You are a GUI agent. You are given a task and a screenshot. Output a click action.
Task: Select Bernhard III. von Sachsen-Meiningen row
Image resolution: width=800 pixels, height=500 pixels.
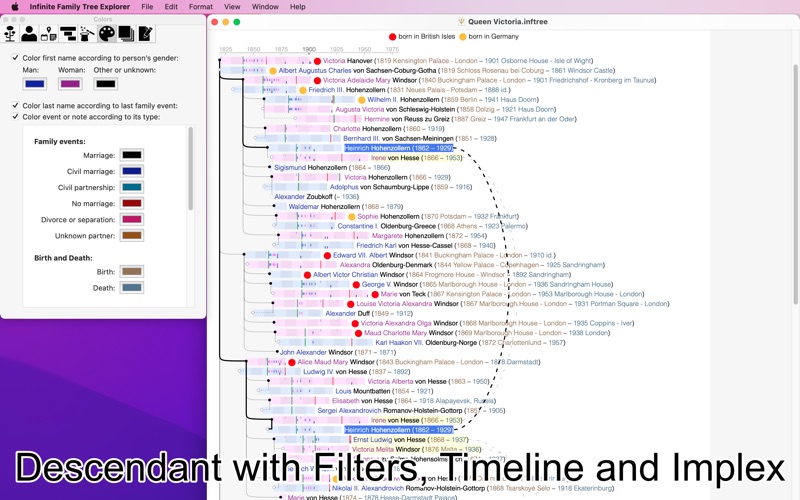419,138
